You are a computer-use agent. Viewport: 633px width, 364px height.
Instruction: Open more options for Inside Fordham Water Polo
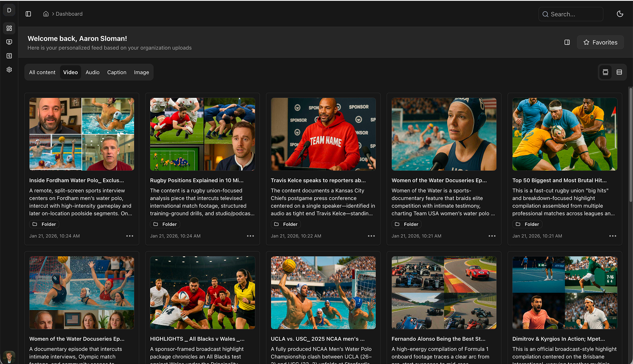pyautogui.click(x=130, y=236)
